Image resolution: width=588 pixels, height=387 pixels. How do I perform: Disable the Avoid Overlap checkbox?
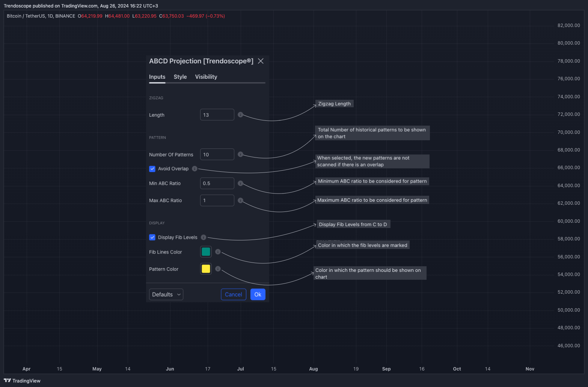click(152, 169)
